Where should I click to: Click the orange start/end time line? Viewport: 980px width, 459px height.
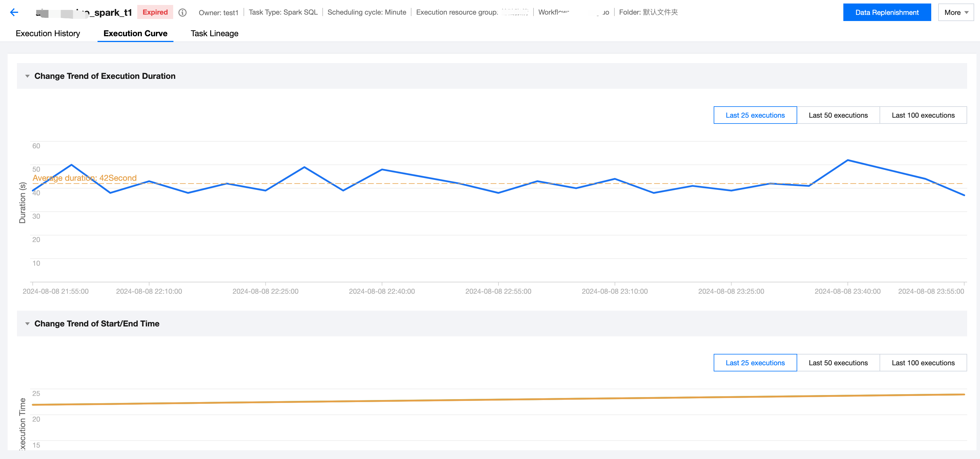point(495,400)
